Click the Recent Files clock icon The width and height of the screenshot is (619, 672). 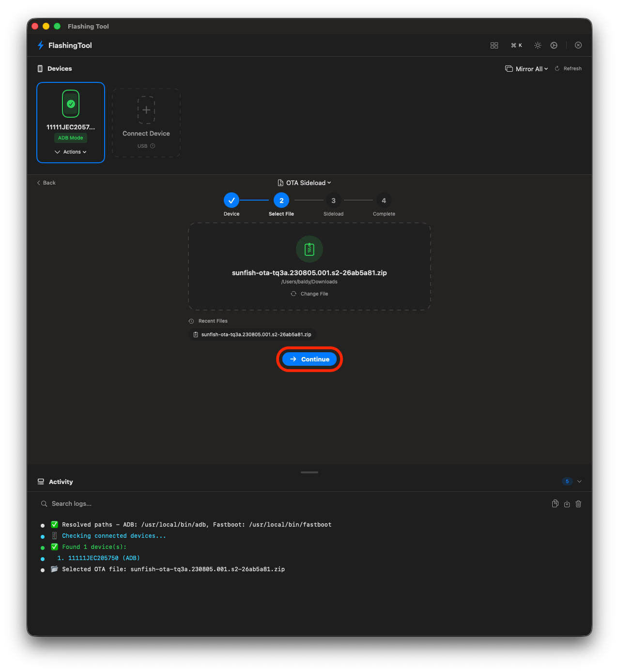point(191,321)
